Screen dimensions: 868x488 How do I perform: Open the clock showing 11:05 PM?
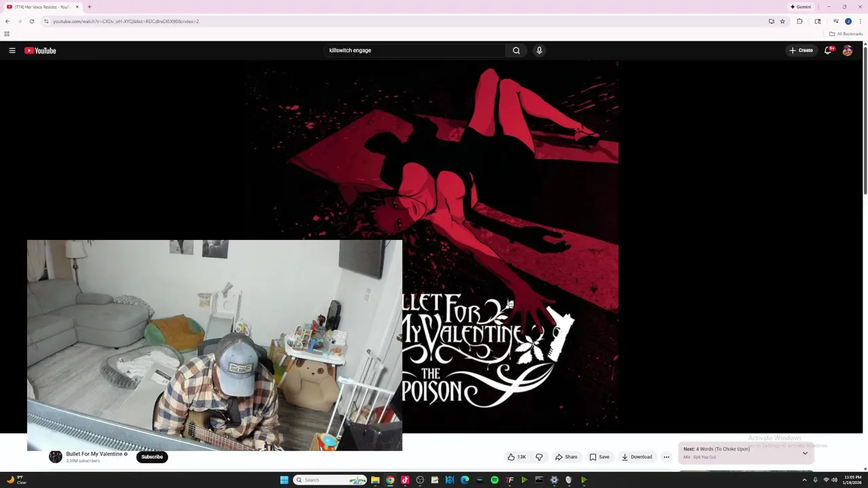coord(852,480)
